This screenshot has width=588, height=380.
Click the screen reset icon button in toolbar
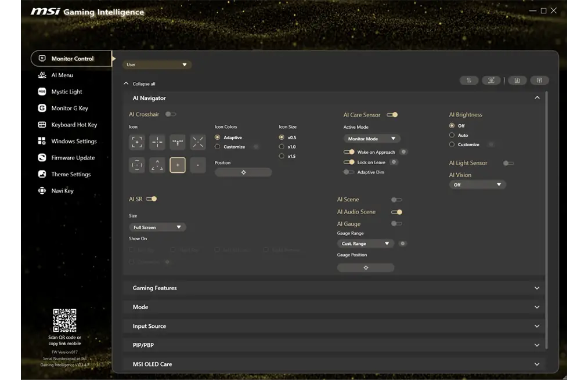[x=491, y=80]
